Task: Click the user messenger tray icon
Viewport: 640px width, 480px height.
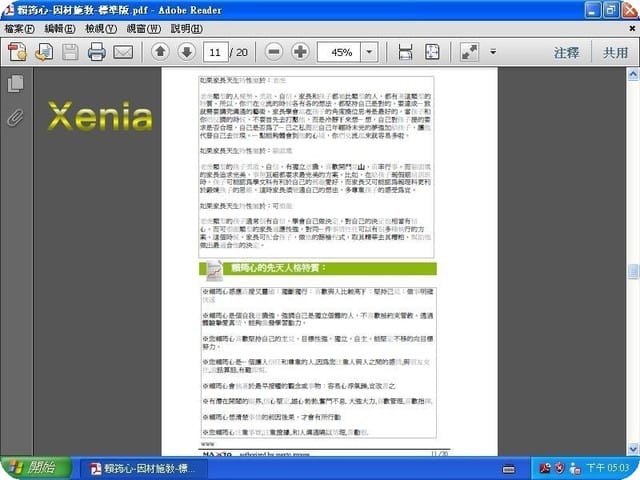Action: (575, 469)
